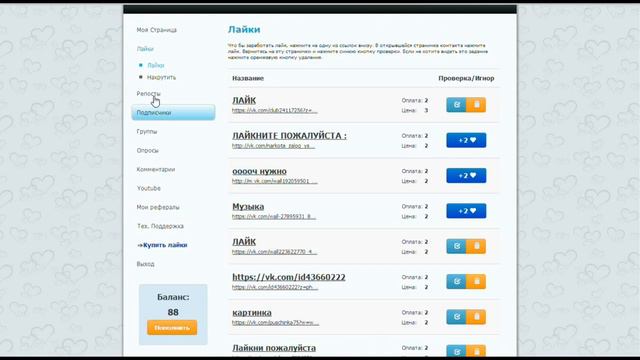The width and height of the screenshot is (640, 360).
Task: Click the blue check icon in the картинка row
Action: 456,317
